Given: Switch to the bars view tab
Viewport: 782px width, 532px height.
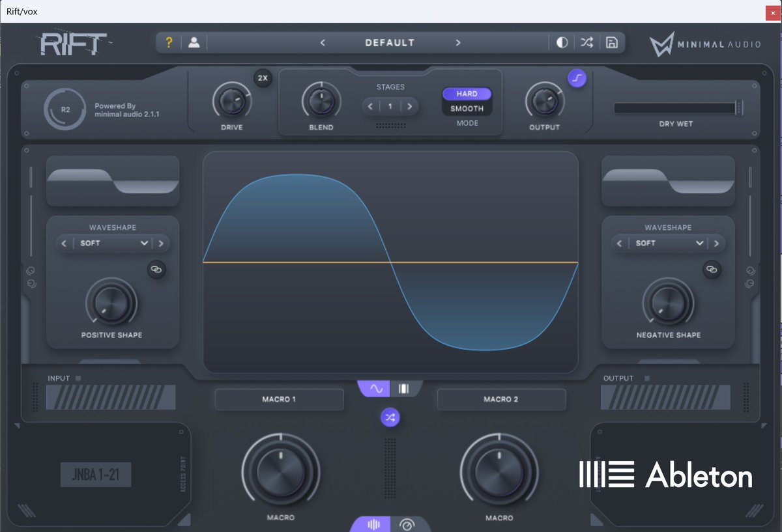Looking at the screenshot, I should (404, 389).
